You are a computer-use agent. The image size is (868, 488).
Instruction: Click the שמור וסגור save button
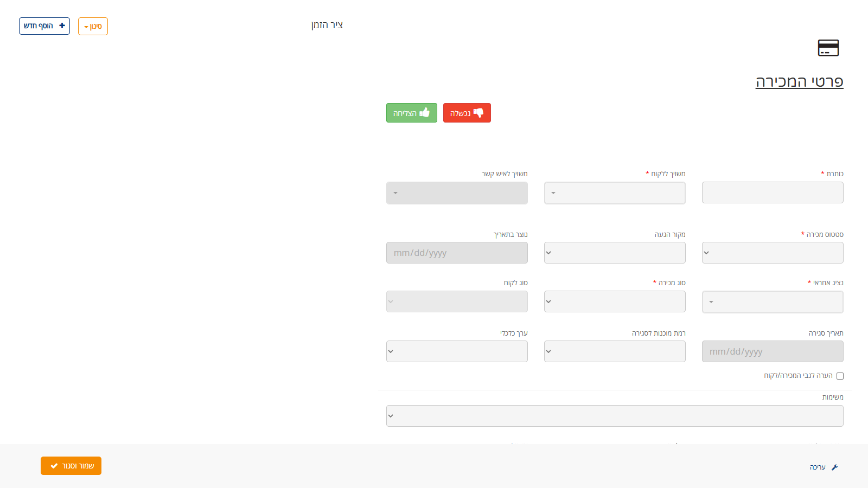coord(71,465)
